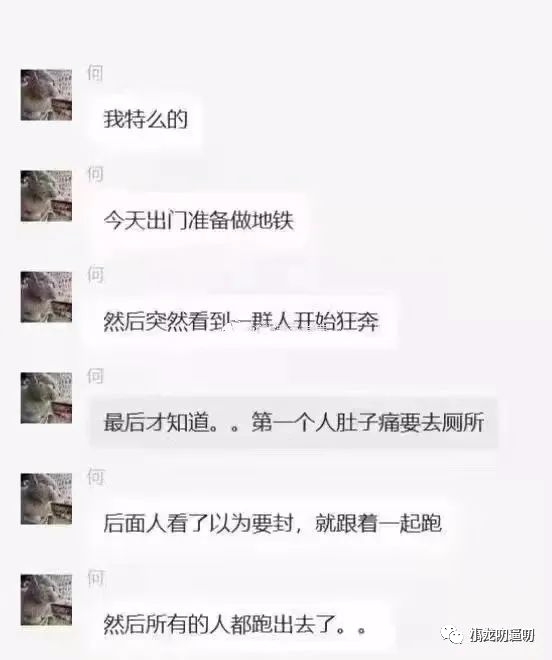The image size is (552, 660).
Task: Select the avatar beside 最后才知道 message
Action: (x=46, y=398)
